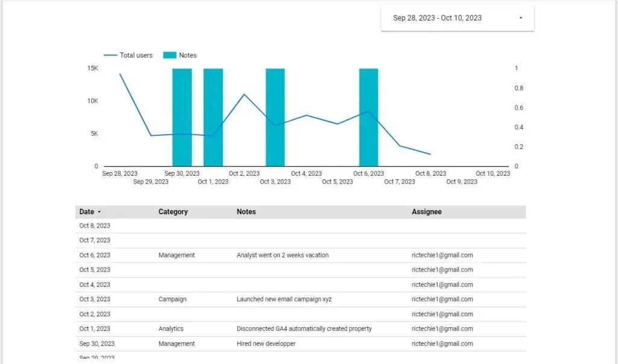Click 'Launched new email campaign xyz' note
The height and width of the screenshot is (364, 618).
click(x=284, y=299)
